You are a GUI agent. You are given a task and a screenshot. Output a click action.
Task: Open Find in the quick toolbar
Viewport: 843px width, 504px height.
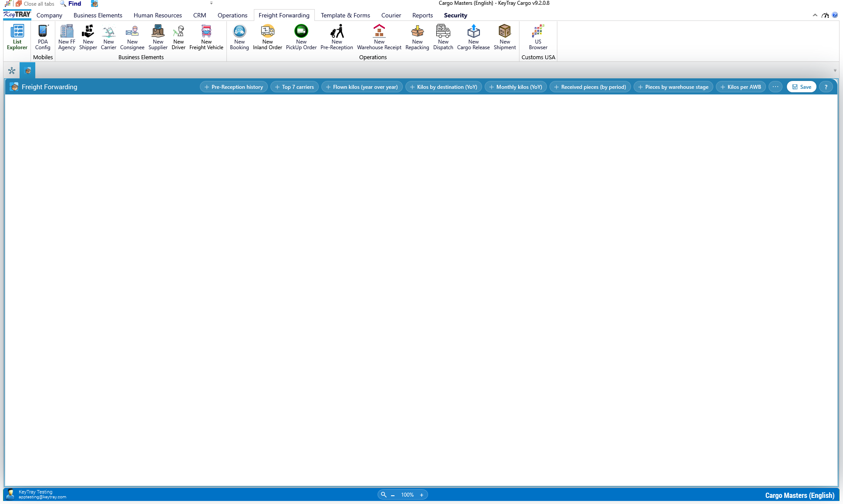click(71, 3)
